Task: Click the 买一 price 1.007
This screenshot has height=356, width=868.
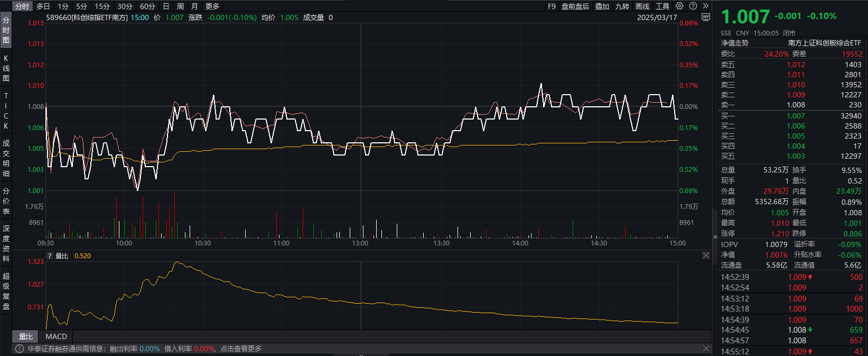Action: pyautogui.click(x=796, y=116)
